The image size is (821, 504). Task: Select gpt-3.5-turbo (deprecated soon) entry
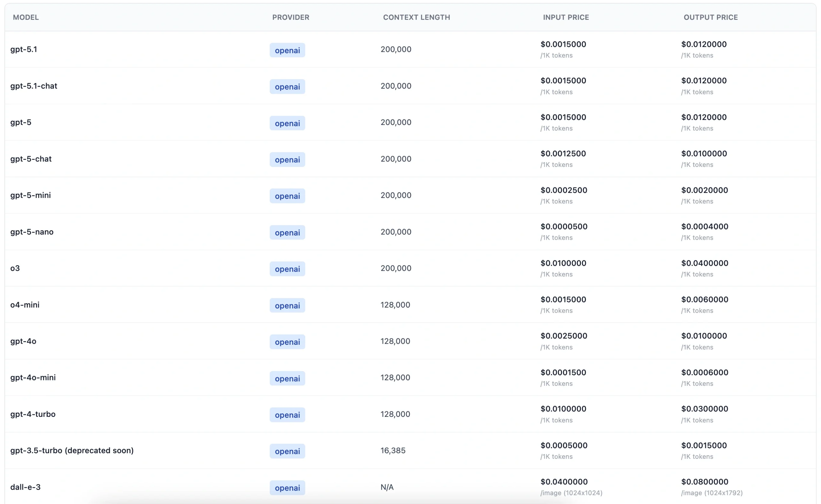pyautogui.click(x=72, y=451)
